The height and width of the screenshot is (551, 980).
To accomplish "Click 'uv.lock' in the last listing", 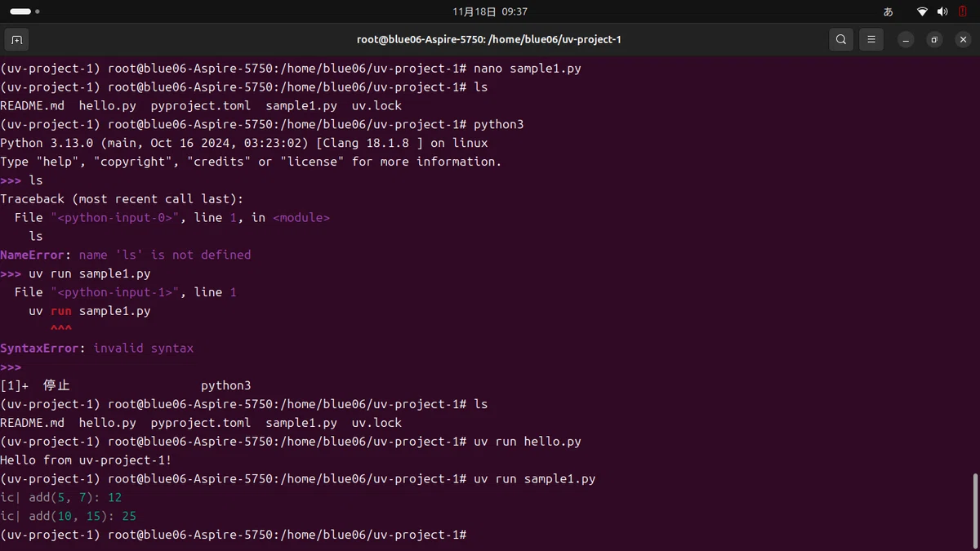I will pos(376,423).
